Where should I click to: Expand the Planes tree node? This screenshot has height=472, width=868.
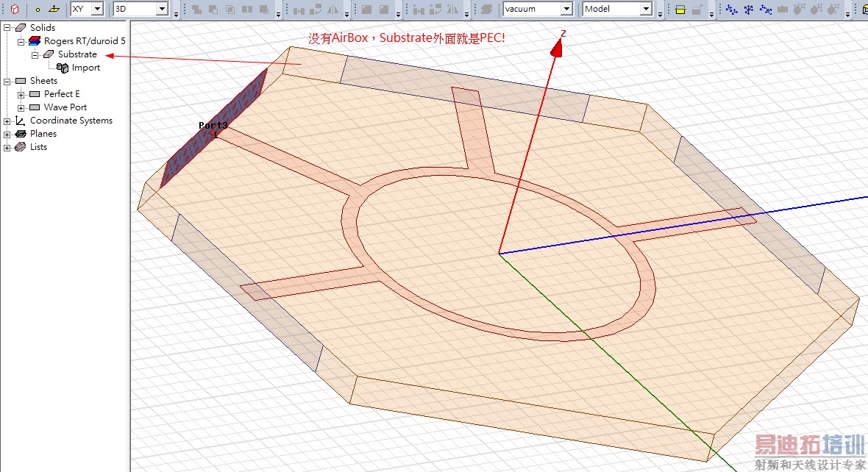(7, 135)
